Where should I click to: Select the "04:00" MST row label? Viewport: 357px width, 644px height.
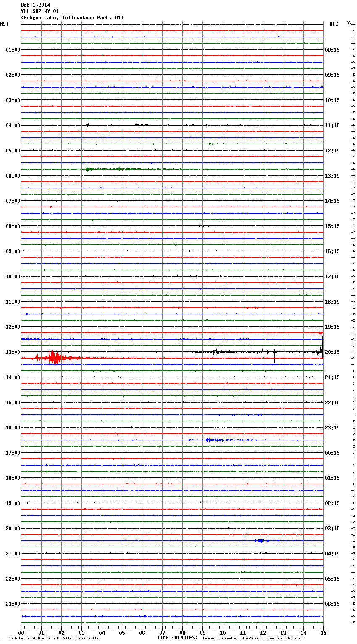[13, 126]
